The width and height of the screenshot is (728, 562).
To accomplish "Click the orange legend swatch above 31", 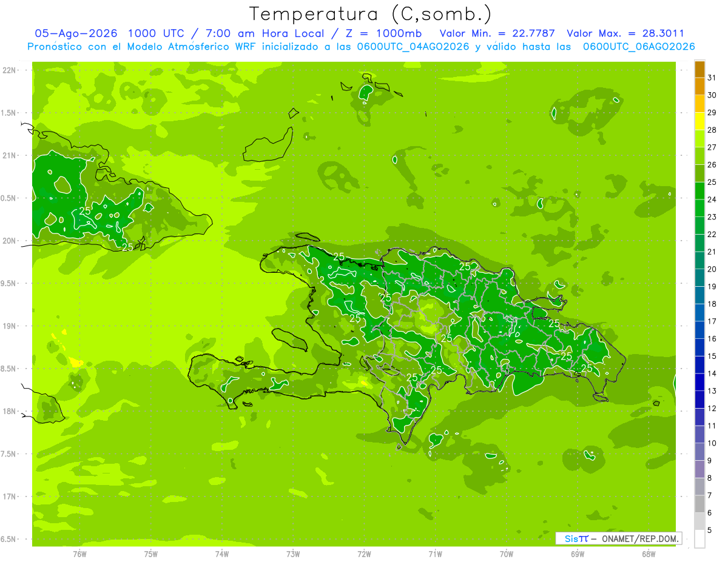I will (699, 69).
